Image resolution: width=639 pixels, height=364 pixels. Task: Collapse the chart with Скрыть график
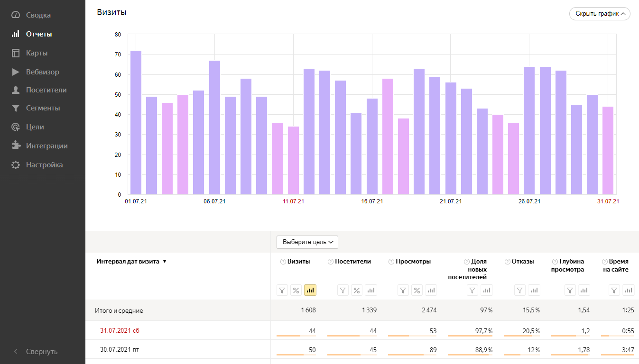pyautogui.click(x=600, y=14)
